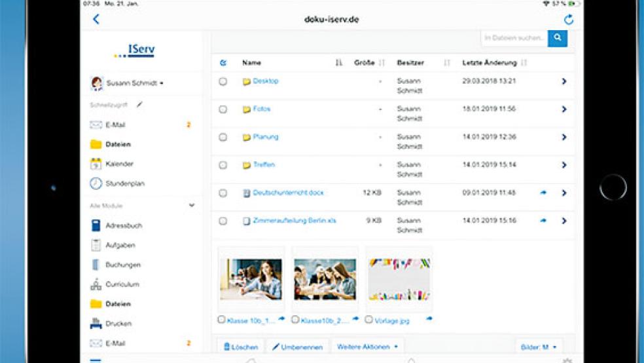
Task: Click the blue search magnifier button
Action: [558, 38]
